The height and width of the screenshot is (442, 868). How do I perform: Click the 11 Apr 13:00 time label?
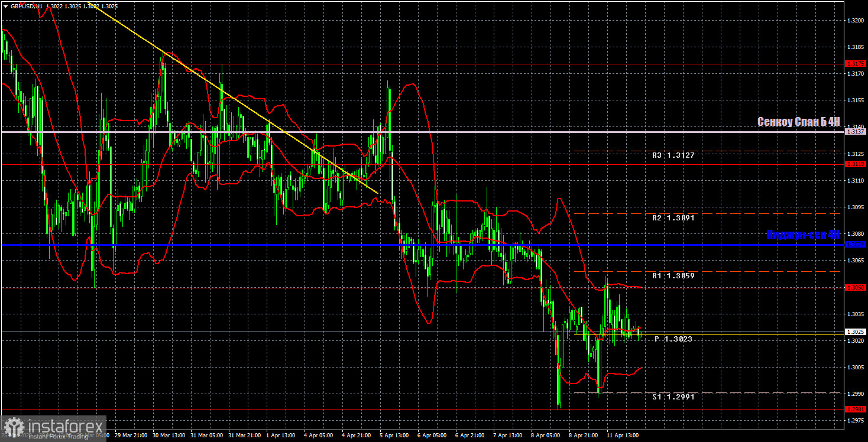point(623,435)
